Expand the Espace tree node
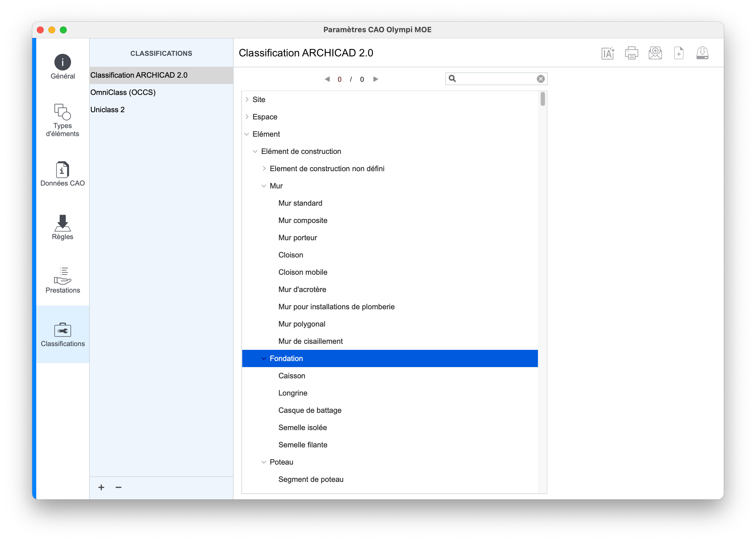756x542 pixels. [247, 117]
